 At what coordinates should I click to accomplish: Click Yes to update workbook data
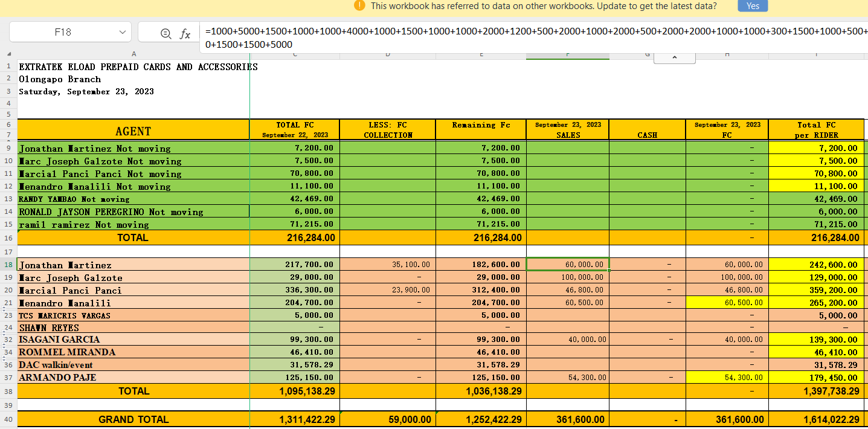753,6
